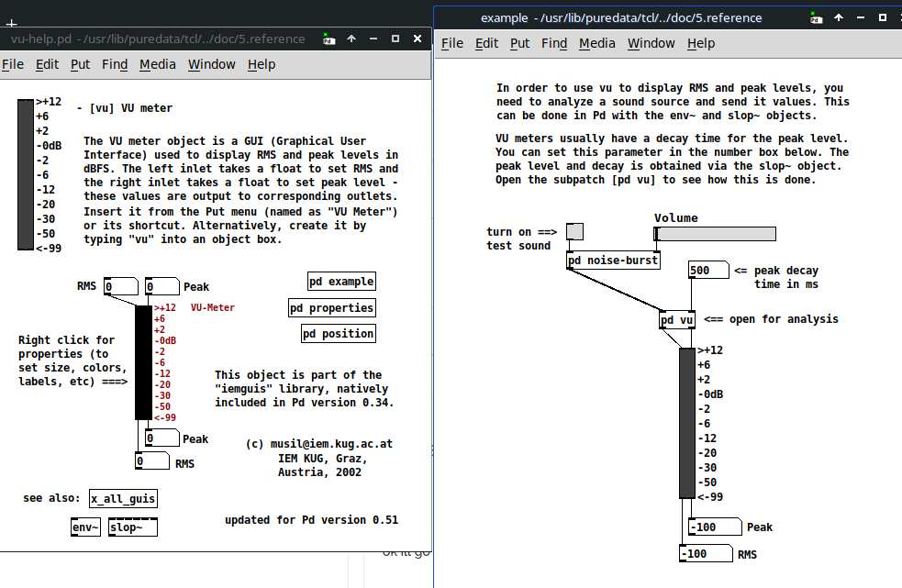Open the pd vu subpatch
The height and width of the screenshot is (588, 902).
click(x=677, y=320)
